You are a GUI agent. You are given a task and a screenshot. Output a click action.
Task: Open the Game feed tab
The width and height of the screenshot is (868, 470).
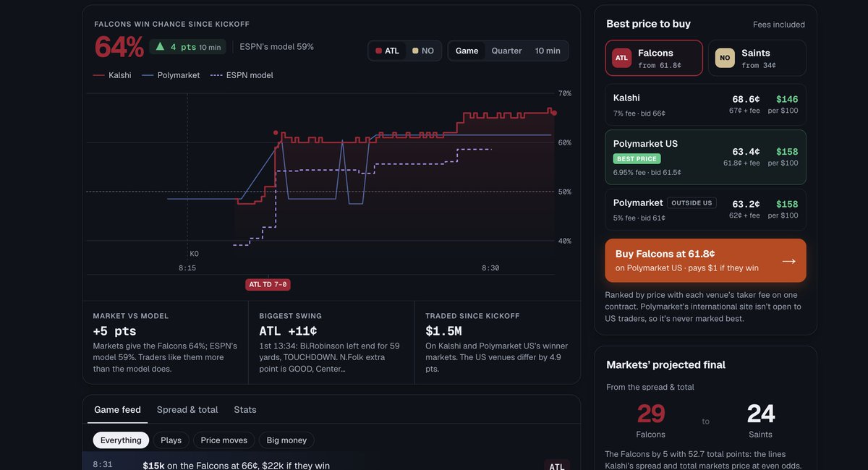pos(117,410)
